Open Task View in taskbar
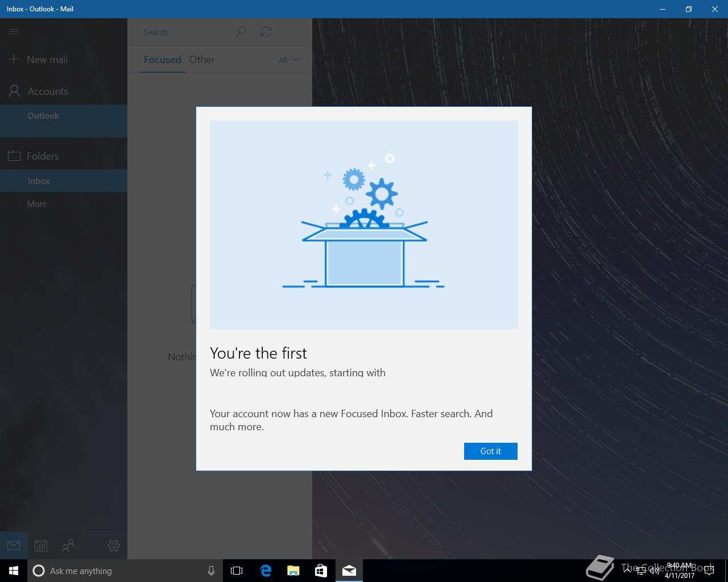The image size is (728, 582). [237, 571]
